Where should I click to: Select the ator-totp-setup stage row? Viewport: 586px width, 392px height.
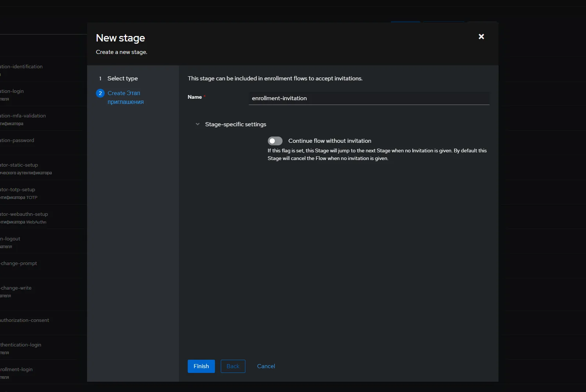click(18, 190)
